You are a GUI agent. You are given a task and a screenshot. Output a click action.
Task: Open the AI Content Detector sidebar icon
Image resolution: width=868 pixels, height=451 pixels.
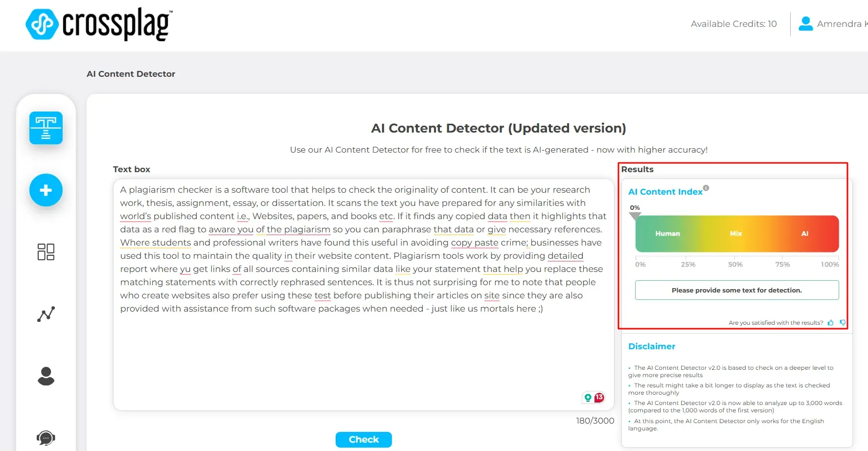46,128
